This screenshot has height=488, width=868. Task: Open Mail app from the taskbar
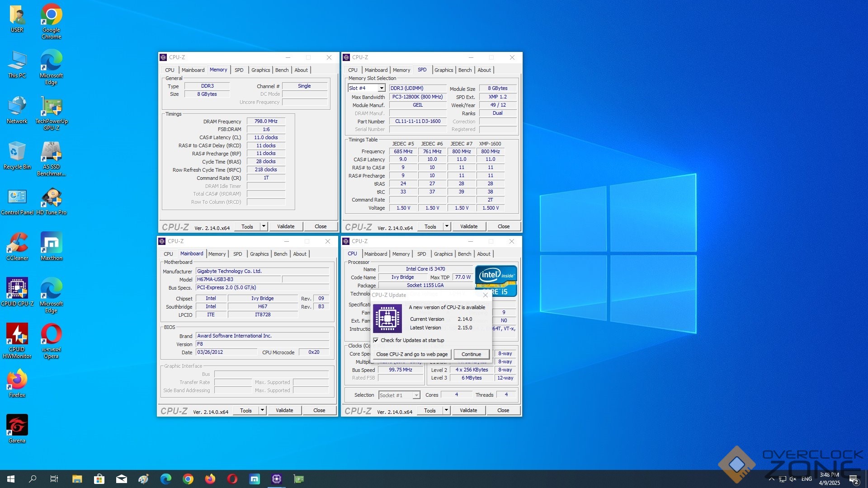[121, 479]
